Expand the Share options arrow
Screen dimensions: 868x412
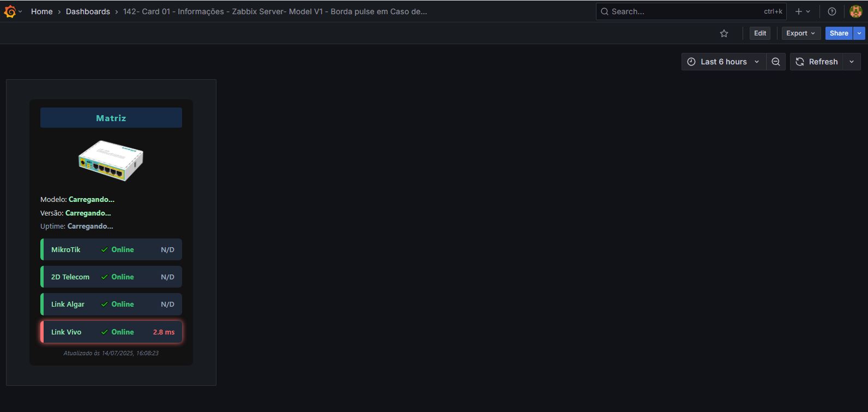coord(860,33)
